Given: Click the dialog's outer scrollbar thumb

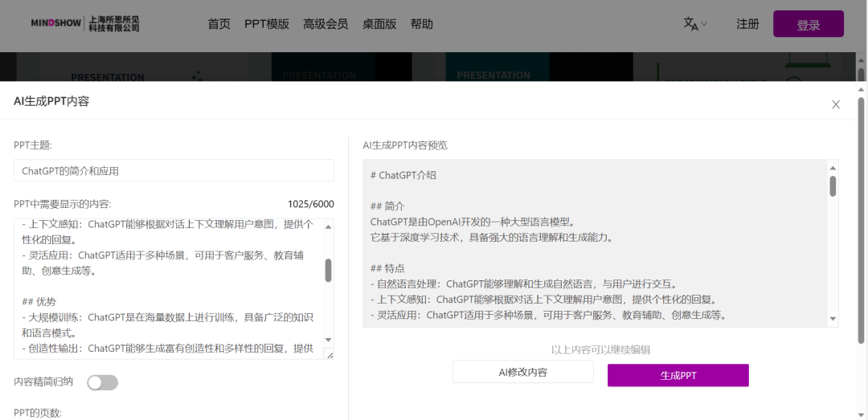Looking at the screenshot, I should pyautogui.click(x=861, y=220).
